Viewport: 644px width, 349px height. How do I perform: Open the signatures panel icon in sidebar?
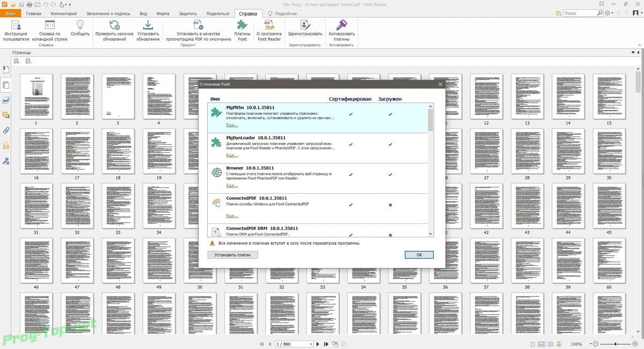click(x=6, y=160)
